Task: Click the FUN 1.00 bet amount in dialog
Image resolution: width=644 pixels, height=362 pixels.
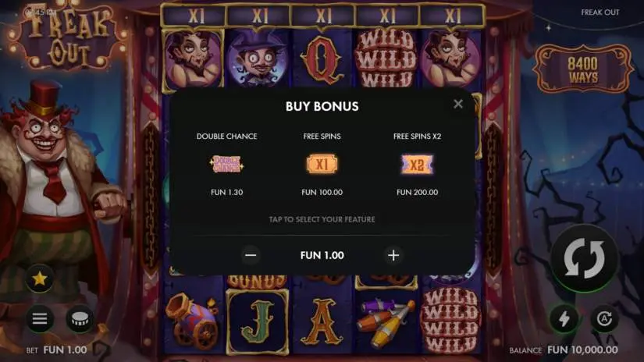Action: click(x=322, y=255)
